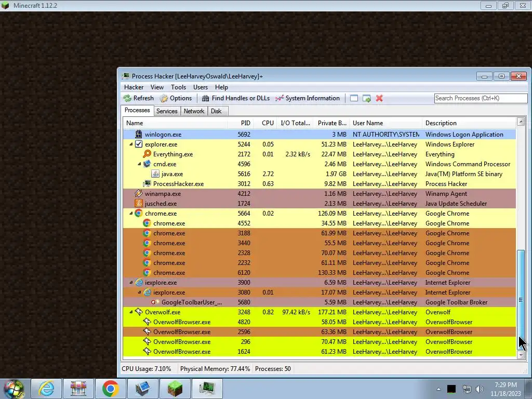
Task: Open the Users menu
Action: 201,87
